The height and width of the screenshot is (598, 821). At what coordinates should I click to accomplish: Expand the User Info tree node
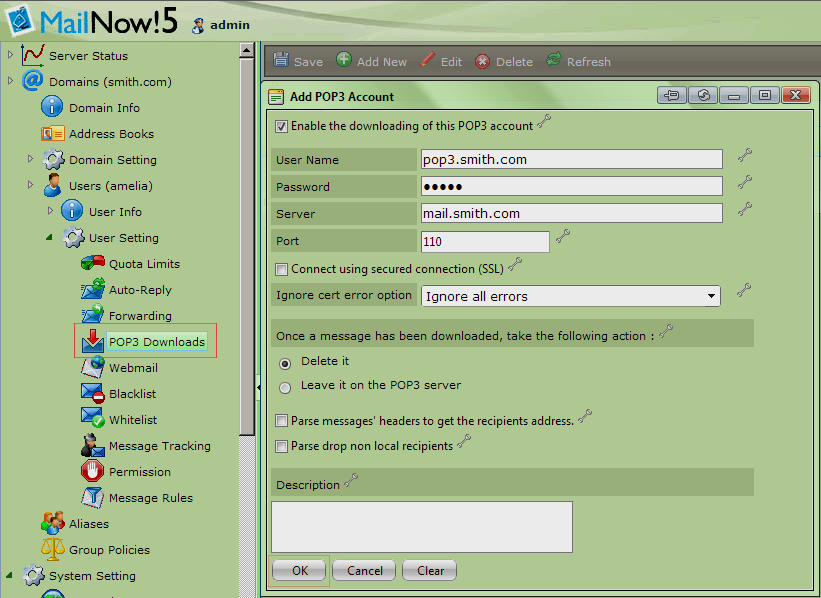[x=50, y=211]
